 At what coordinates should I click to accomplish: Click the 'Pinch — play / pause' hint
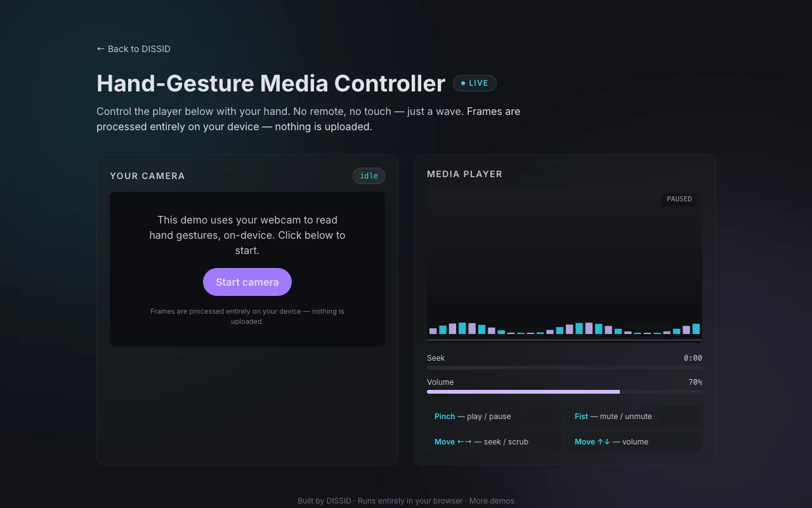[x=494, y=417]
